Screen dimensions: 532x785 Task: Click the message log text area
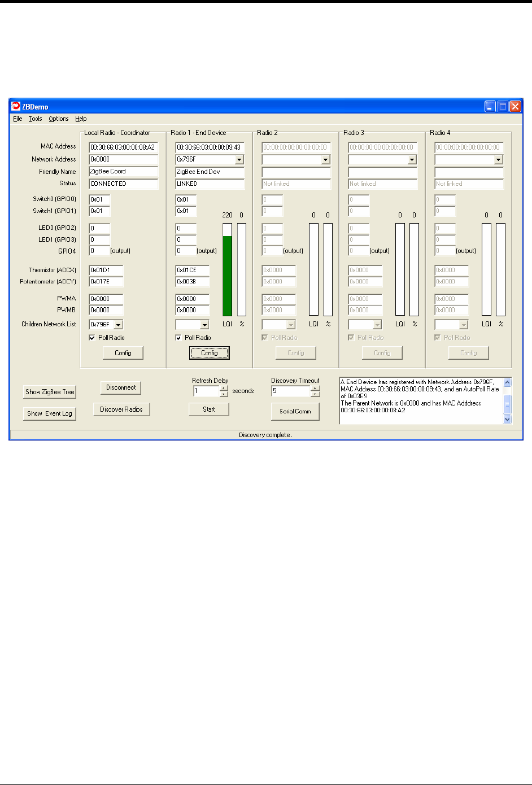(x=421, y=401)
